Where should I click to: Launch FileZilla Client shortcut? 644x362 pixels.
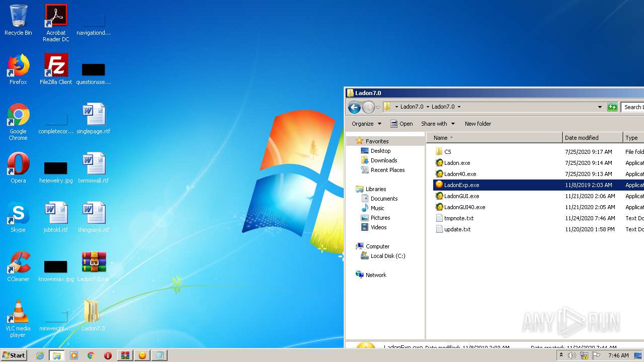click(x=56, y=69)
